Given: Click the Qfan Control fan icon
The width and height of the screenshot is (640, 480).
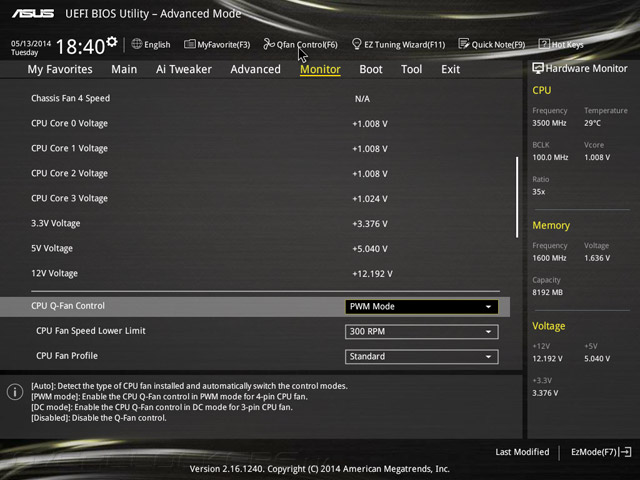Looking at the screenshot, I should point(269,44).
